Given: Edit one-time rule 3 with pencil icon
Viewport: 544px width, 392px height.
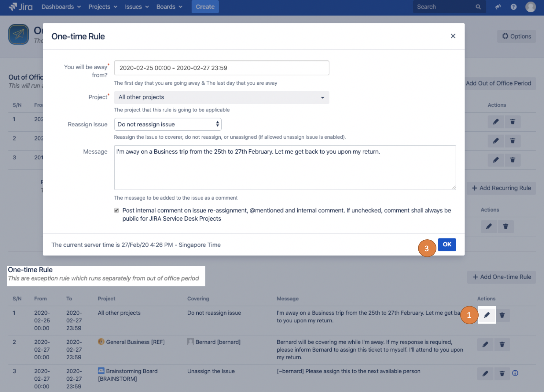Looking at the screenshot, I should [x=485, y=373].
